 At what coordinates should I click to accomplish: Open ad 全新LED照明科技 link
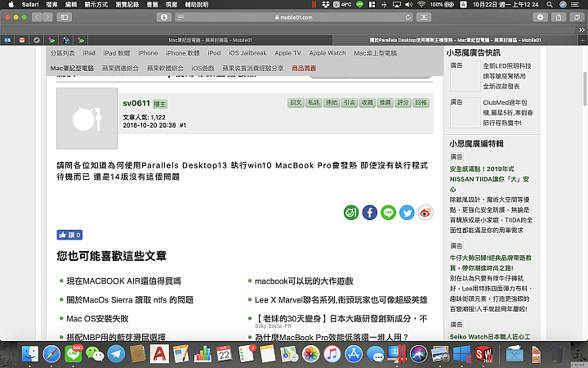507,76
